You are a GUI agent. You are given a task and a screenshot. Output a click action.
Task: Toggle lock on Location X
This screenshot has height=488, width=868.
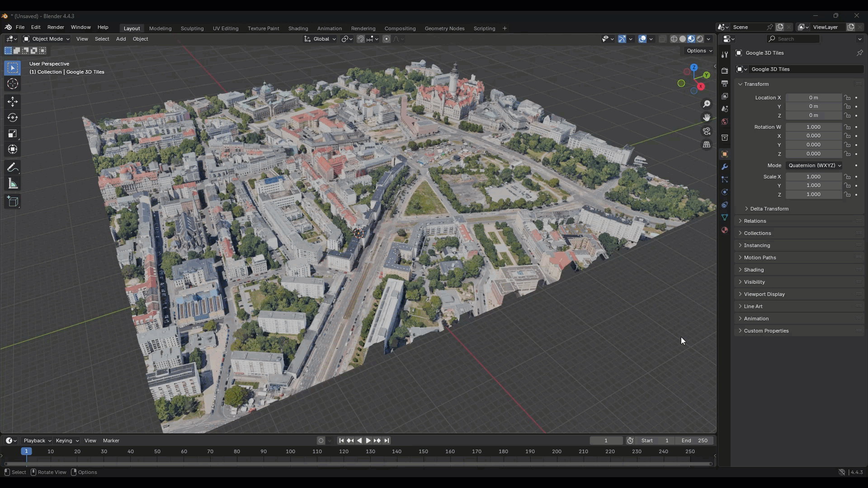848,98
